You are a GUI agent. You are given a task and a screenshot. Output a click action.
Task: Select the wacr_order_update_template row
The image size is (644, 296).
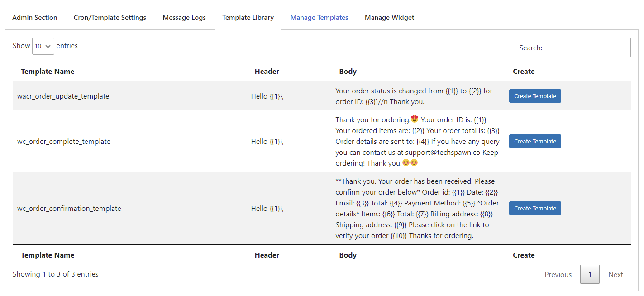pyautogui.click(x=63, y=96)
